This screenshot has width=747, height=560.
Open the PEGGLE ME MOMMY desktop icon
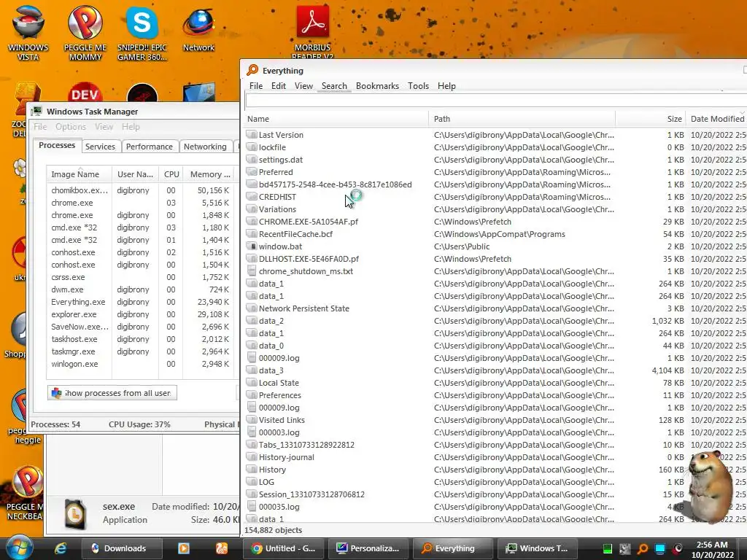tap(85, 32)
